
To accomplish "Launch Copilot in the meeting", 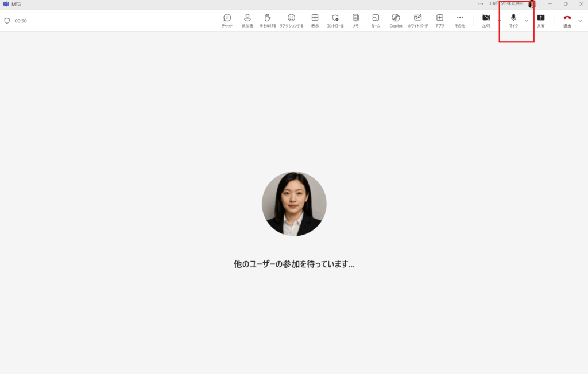I will click(396, 21).
